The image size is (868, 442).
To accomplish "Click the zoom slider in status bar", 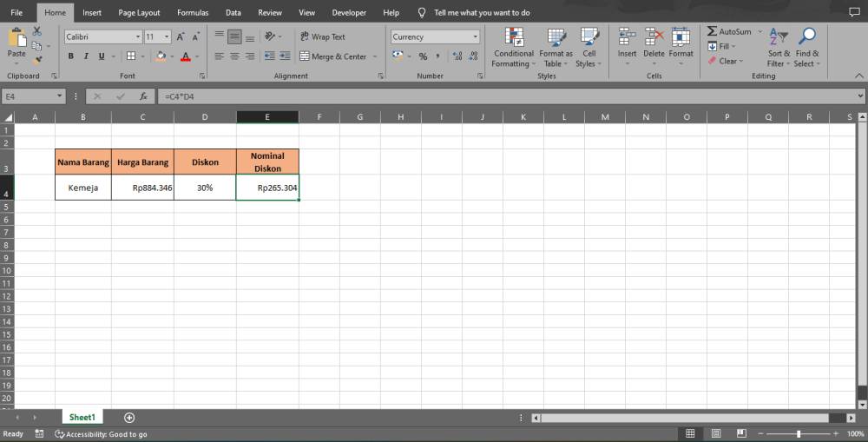I will coord(799,433).
